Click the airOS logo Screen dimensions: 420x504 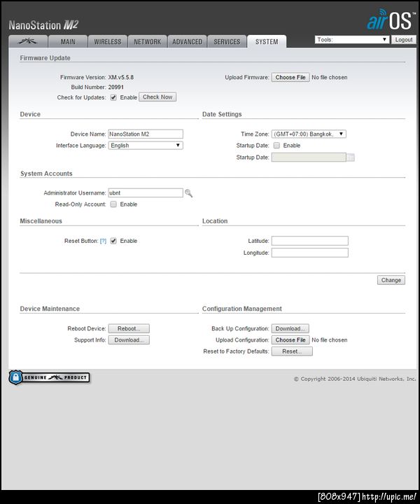(x=390, y=20)
